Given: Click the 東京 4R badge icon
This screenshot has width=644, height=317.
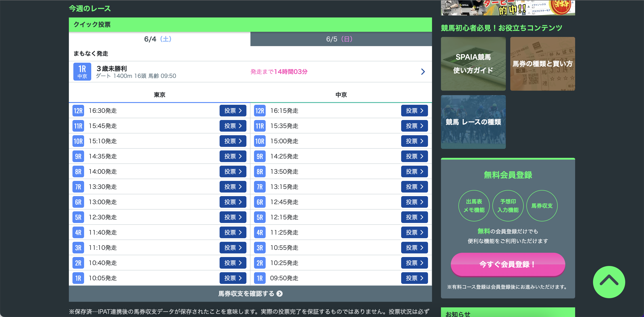Looking at the screenshot, I should click(x=78, y=232).
